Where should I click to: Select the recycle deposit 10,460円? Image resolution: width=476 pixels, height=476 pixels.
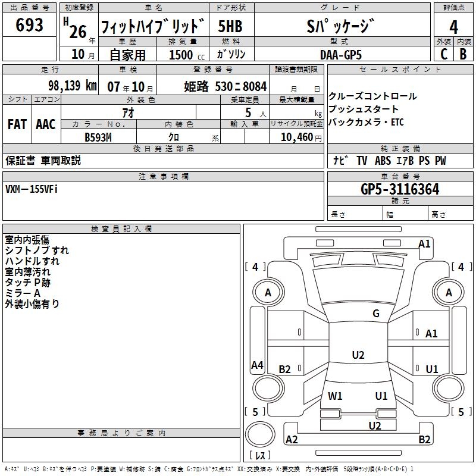point(301,137)
